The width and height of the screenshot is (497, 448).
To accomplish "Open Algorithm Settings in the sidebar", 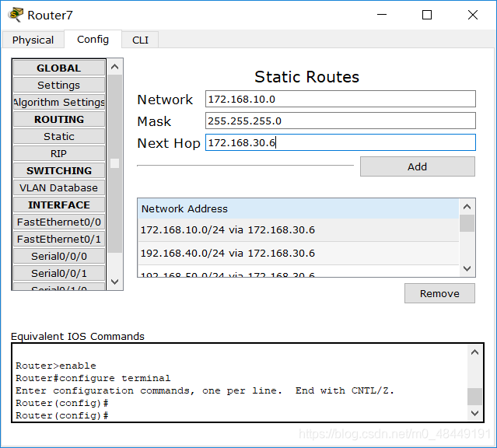I will point(59,102).
